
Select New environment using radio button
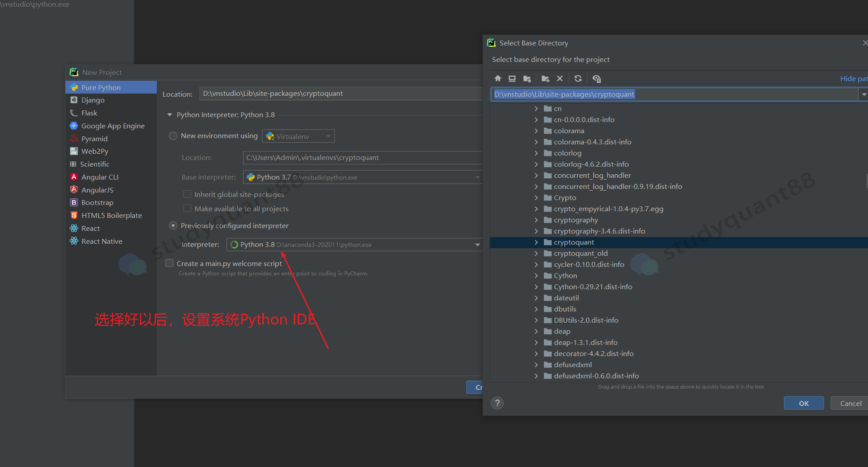(173, 136)
